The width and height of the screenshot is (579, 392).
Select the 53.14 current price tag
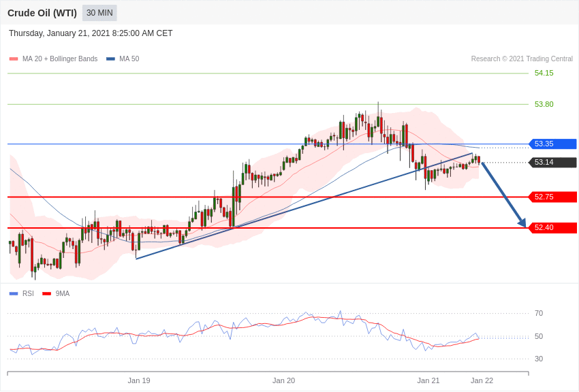point(552,163)
